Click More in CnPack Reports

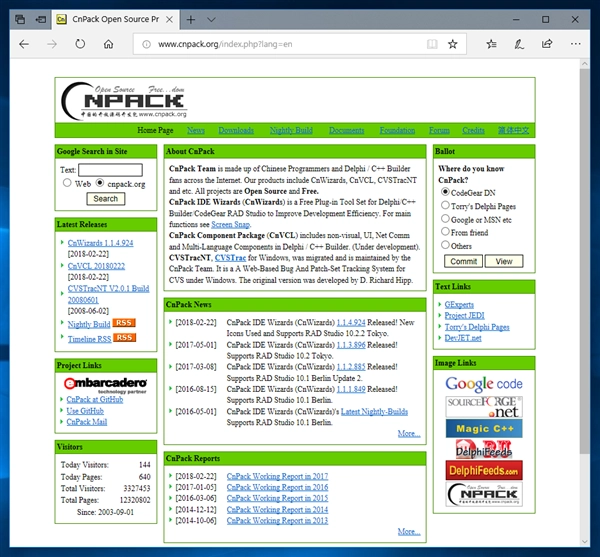pyautogui.click(x=409, y=531)
